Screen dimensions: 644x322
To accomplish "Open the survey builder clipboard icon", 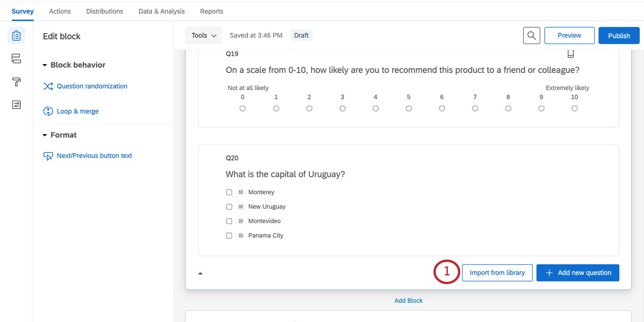I will pyautogui.click(x=16, y=36).
